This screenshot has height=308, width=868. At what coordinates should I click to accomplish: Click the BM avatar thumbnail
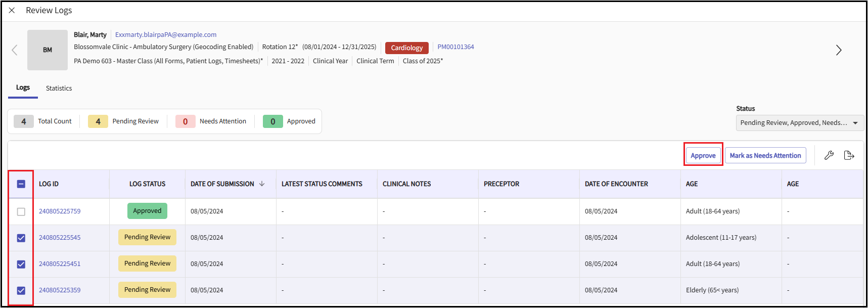tap(48, 50)
